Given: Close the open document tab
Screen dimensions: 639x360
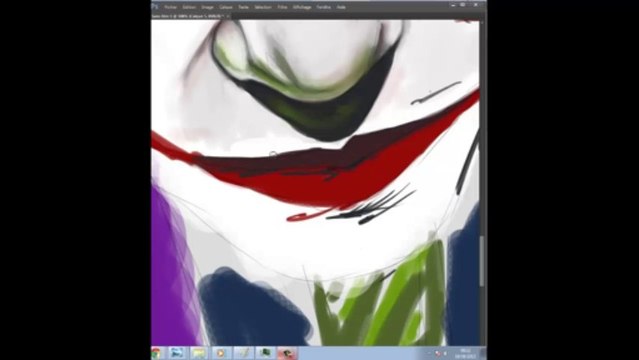Looking at the screenshot, I should (x=228, y=16).
